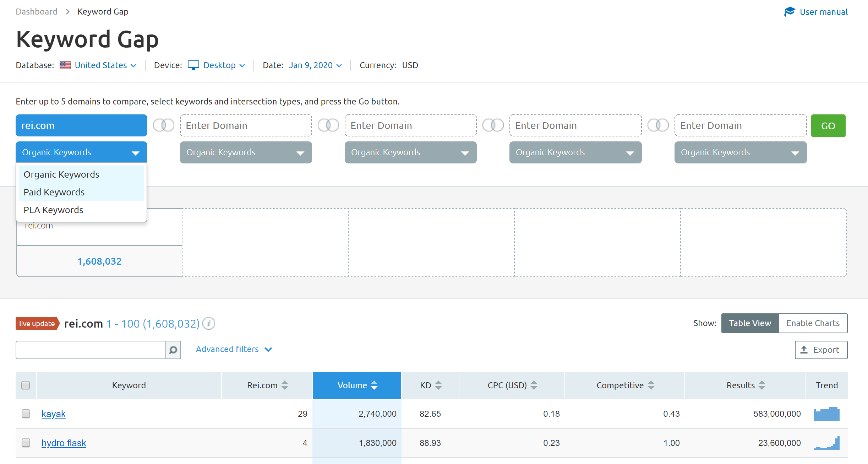868x464 pixels.
Task: Sort by Rei.com position arrows
Action: [x=285, y=385]
